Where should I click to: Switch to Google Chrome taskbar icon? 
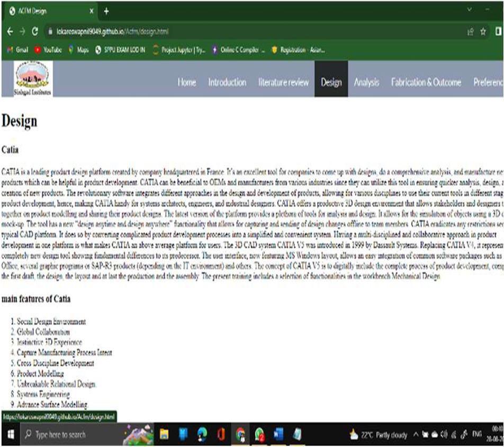point(240,435)
